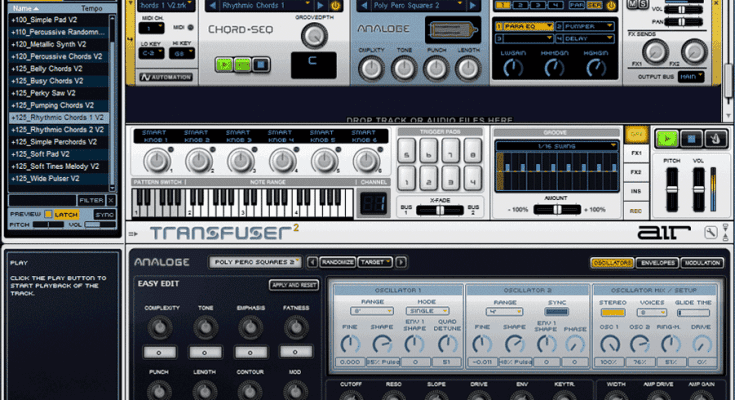Image resolution: width=735 pixels, height=400 pixels.
Task: Click the wrench settings icon beside AIR logo
Action: pos(710,232)
